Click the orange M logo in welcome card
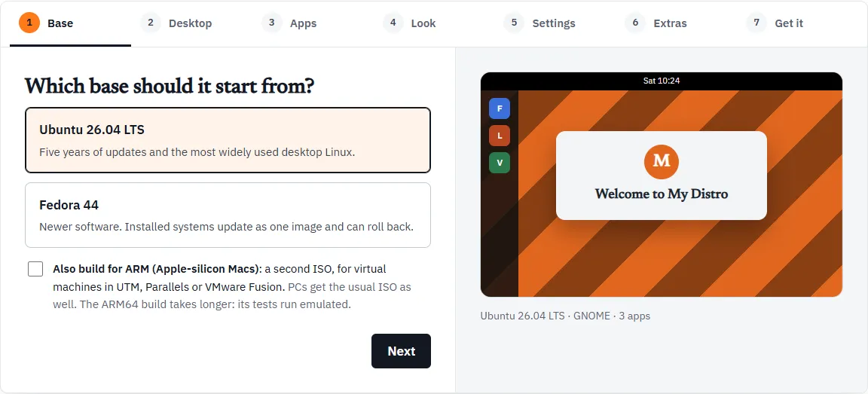868x394 pixels. (662, 161)
